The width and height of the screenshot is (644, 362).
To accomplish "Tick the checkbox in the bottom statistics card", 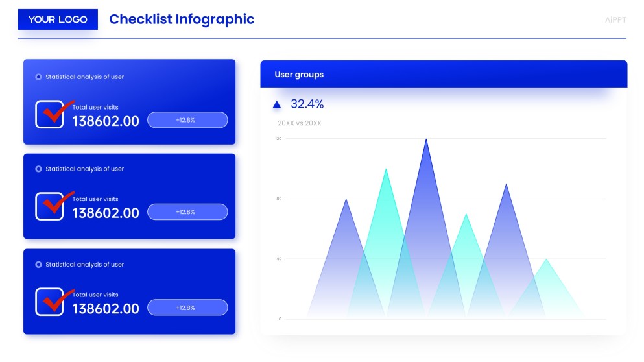I will 50,302.
